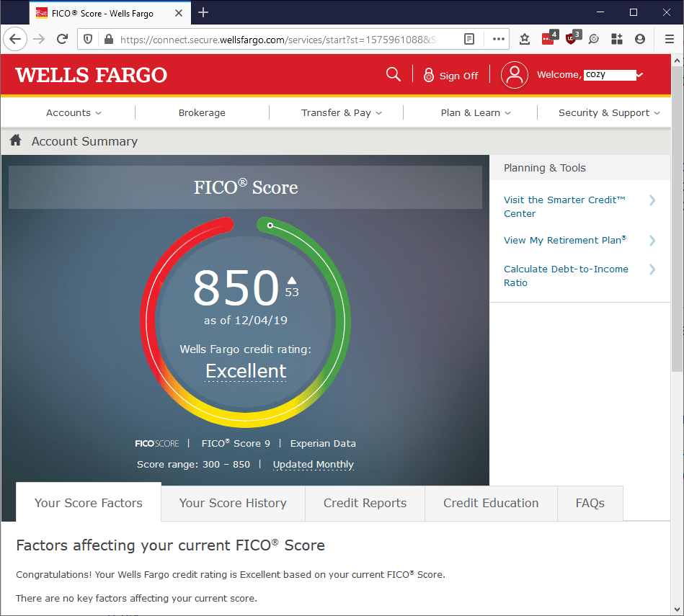Expand the Plan & Learn menu

(x=476, y=113)
